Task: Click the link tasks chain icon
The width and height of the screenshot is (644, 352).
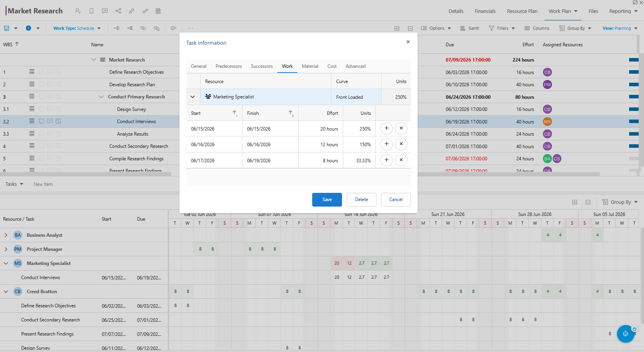Action: 143,28
